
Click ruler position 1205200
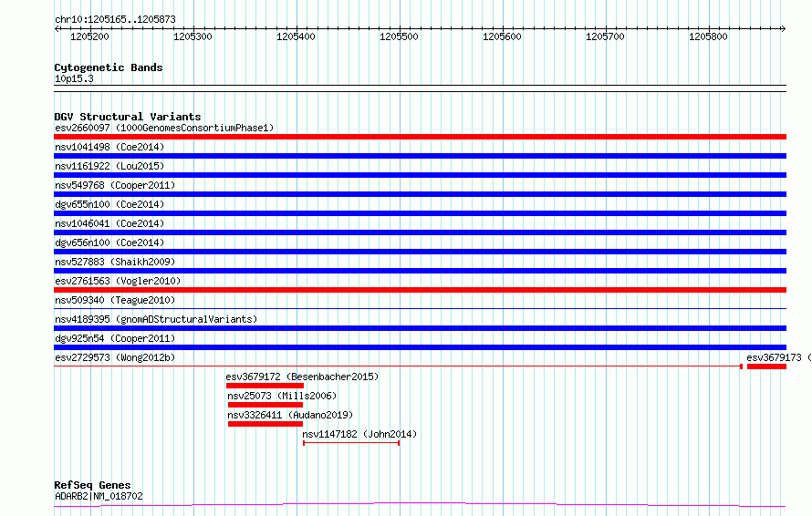90,36
